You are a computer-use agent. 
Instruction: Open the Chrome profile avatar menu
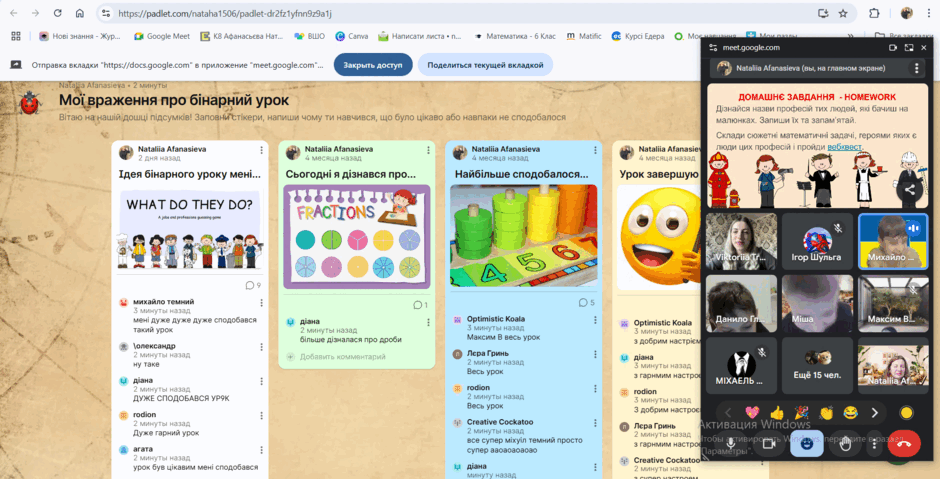pos(906,13)
